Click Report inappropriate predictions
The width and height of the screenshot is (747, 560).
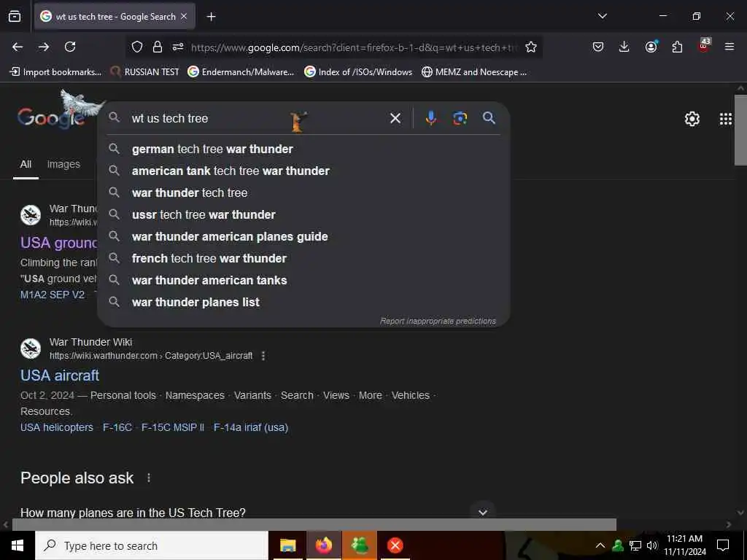point(438,321)
